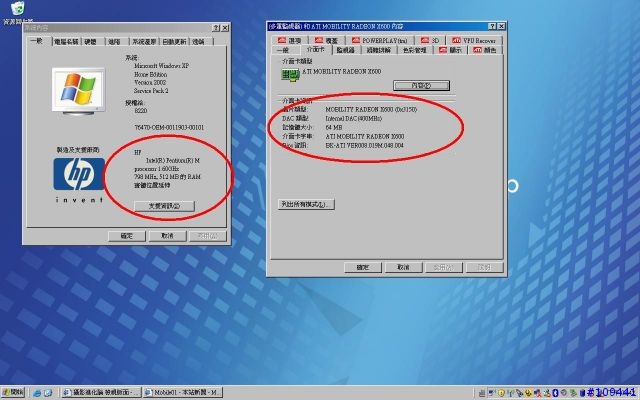Click the second Quick Launch icon
Image resolution: width=640 pixels, height=400 pixels.
pos(48,393)
